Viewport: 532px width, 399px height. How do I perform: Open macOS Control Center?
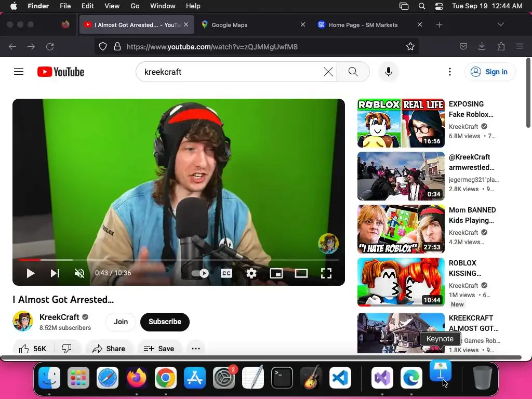(x=439, y=6)
